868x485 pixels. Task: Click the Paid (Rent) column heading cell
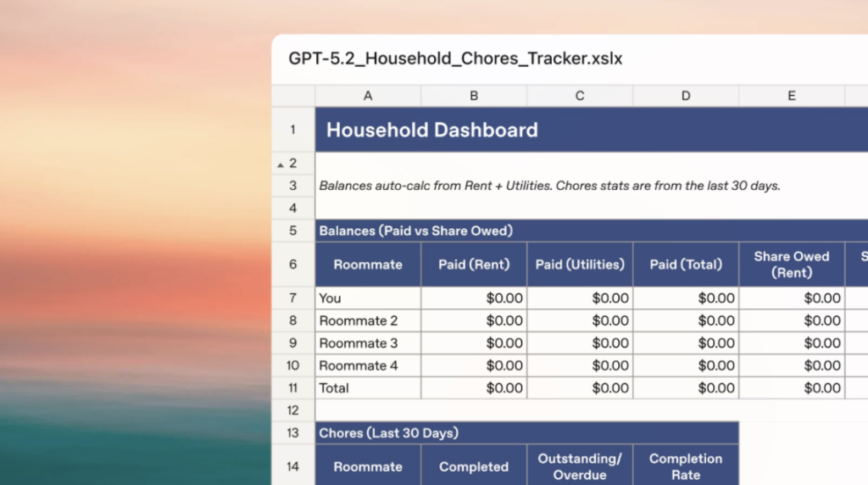pos(474,265)
